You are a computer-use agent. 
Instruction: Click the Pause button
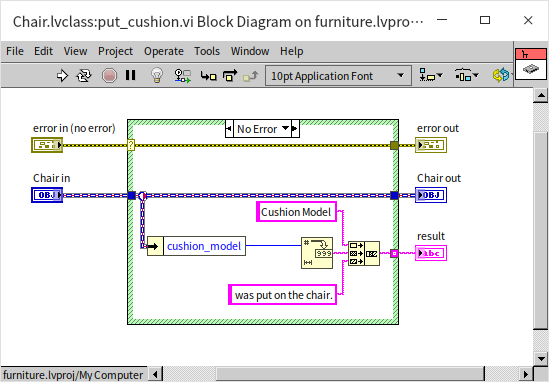[131, 75]
